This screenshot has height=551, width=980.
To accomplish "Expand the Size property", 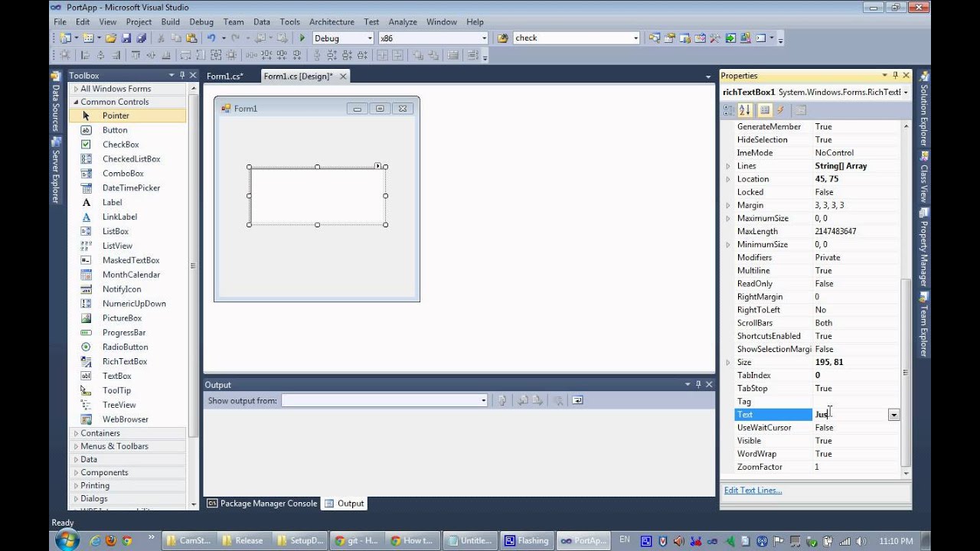I will tap(728, 362).
